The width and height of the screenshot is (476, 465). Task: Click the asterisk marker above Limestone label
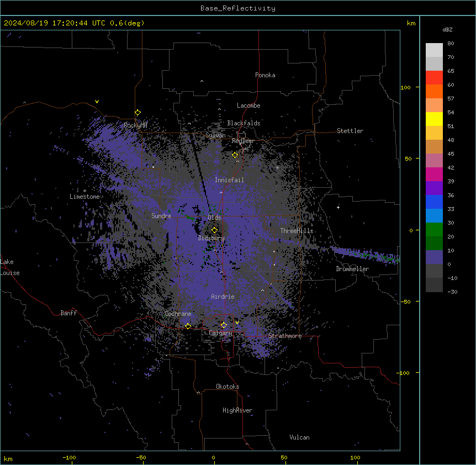tap(84, 191)
